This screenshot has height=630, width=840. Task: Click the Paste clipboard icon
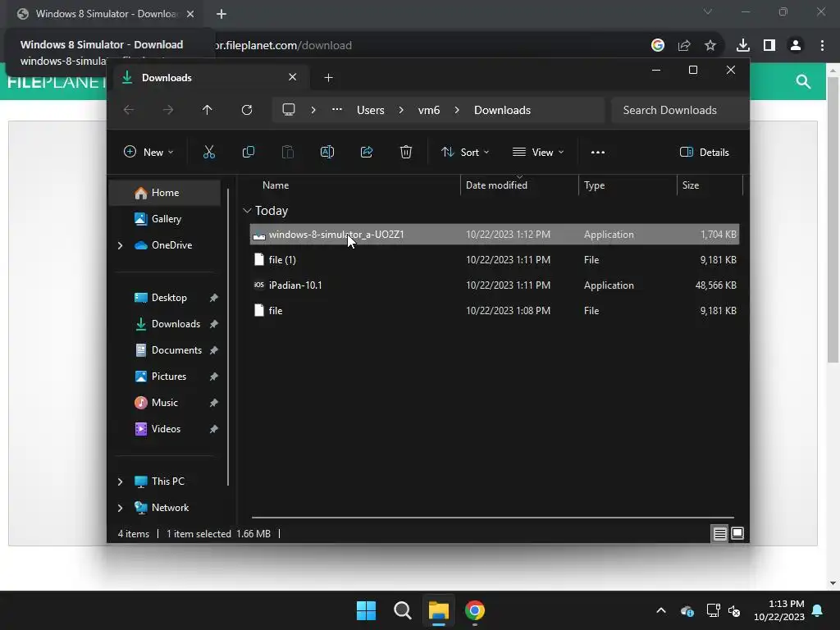288,152
